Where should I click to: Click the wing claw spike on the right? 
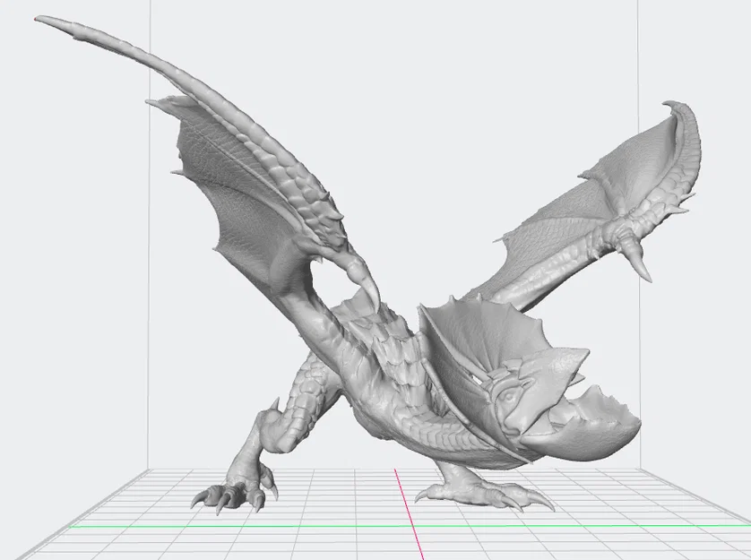point(636,260)
